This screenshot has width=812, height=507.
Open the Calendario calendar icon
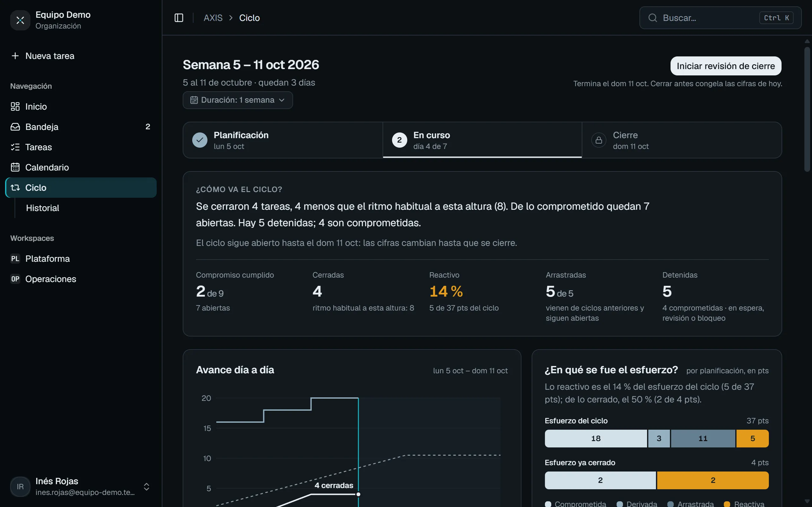tap(15, 167)
